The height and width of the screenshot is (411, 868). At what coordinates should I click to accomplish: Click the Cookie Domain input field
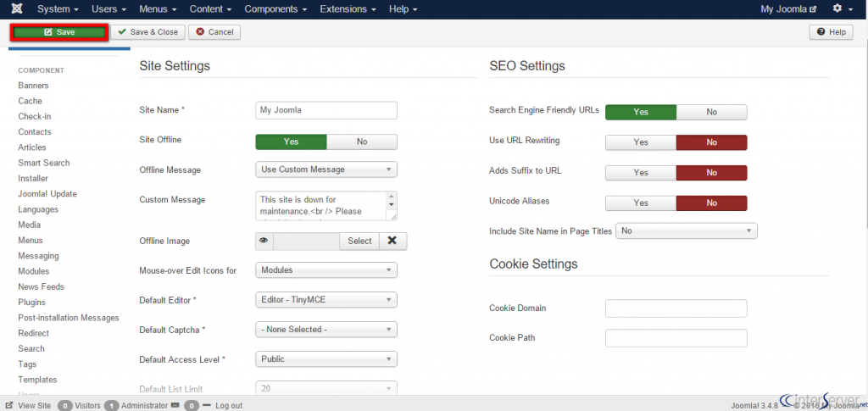point(676,308)
